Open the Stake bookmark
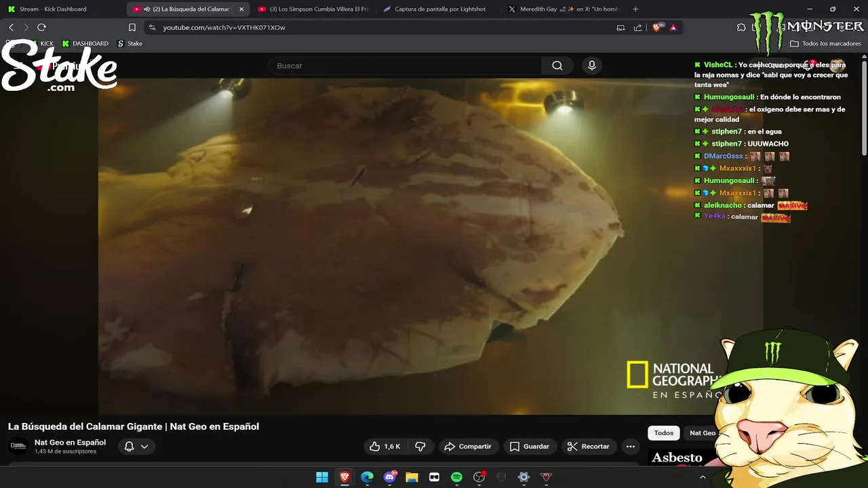868x488 pixels. 130,43
